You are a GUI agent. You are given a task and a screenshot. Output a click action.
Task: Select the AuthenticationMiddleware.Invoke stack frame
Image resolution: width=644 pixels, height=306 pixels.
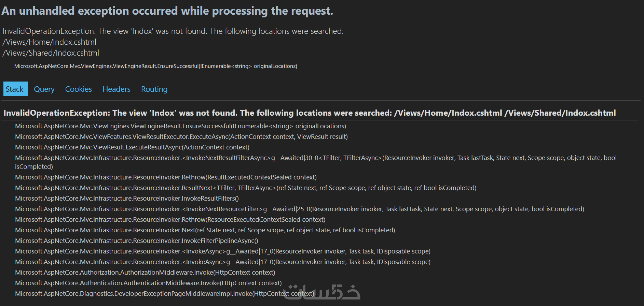[148, 283]
